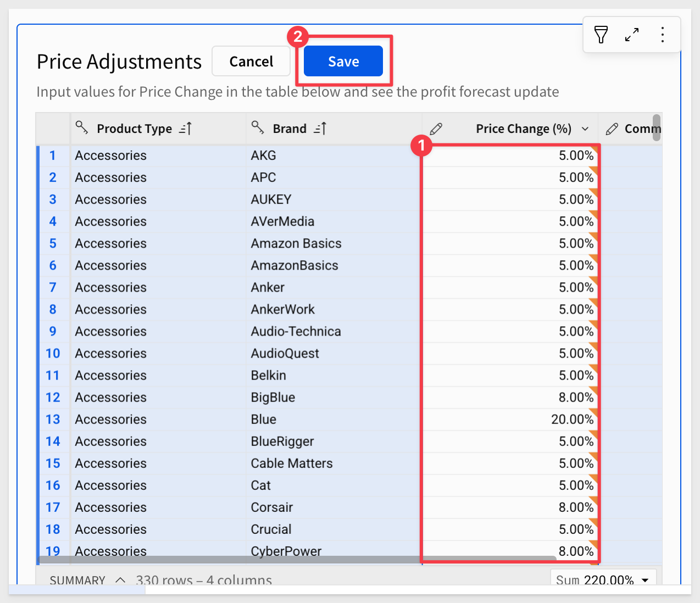Viewport: 700px width, 603px height.
Task: Click the AVerMedia brand cell
Action: (x=334, y=221)
